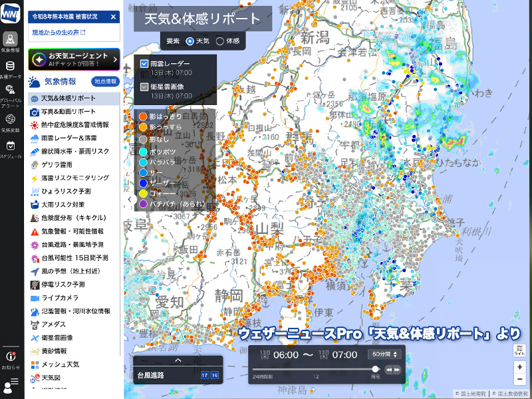
Task: Uncheck the 雨雲レーダー checkbox
Action: coord(144,63)
